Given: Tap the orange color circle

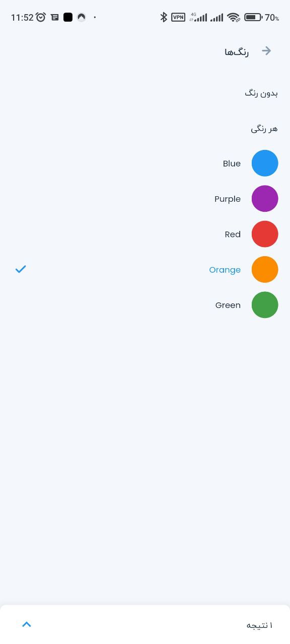Looking at the screenshot, I should coord(265,270).
